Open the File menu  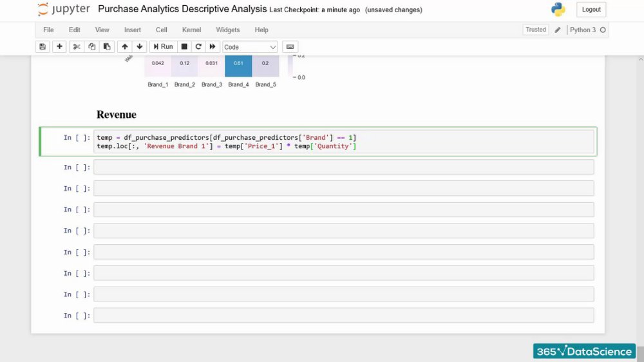48,30
